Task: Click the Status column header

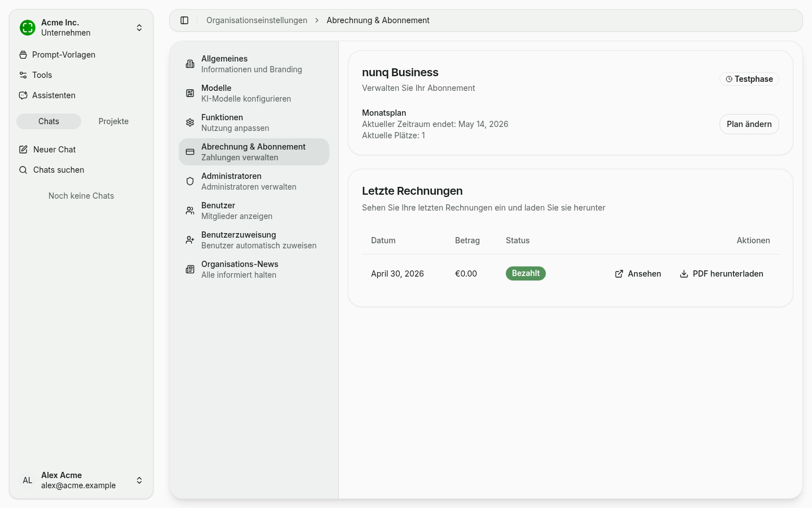Action: (518, 240)
